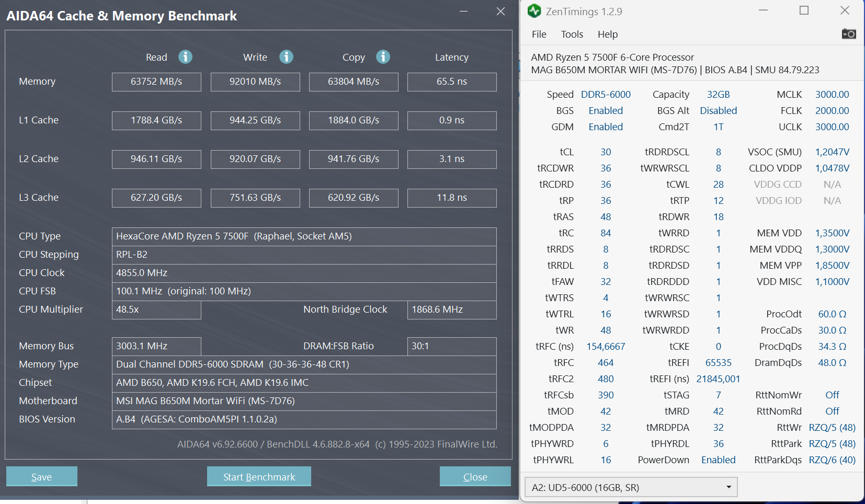Click the BGS Alt Disabled value
865x504 pixels.
(719, 111)
